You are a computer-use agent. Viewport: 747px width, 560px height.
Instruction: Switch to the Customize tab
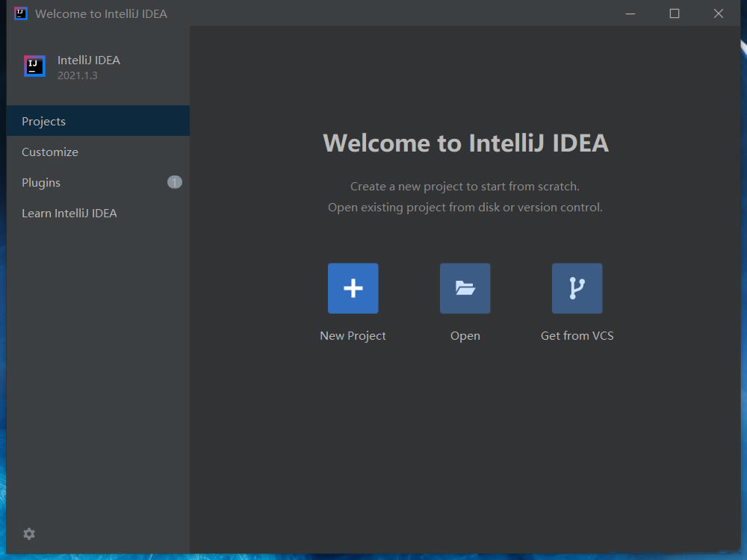click(x=98, y=152)
